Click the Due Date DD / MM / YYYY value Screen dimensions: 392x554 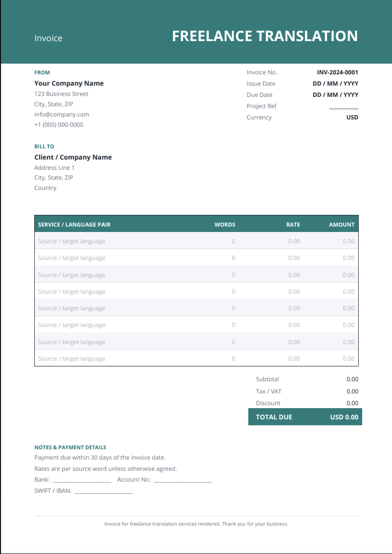[335, 94]
